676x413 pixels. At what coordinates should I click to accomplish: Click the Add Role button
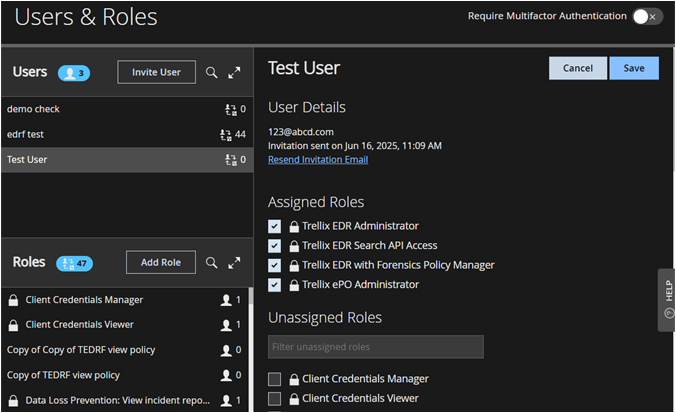click(x=161, y=263)
